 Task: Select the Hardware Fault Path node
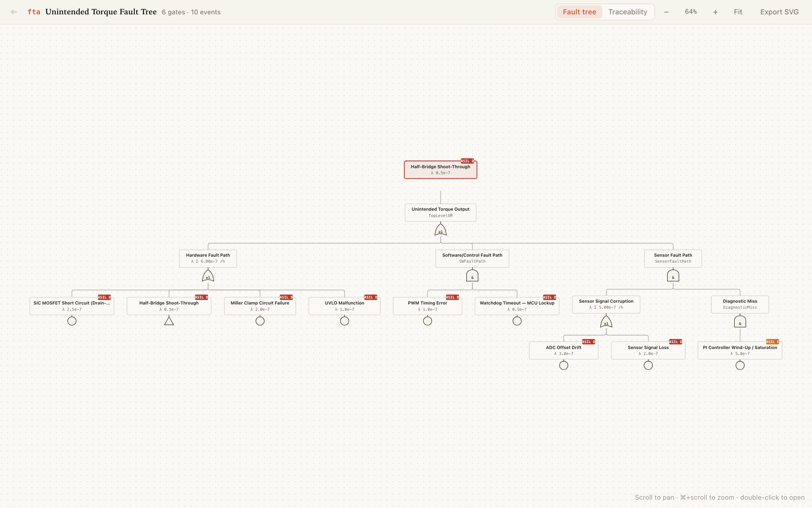point(208,258)
